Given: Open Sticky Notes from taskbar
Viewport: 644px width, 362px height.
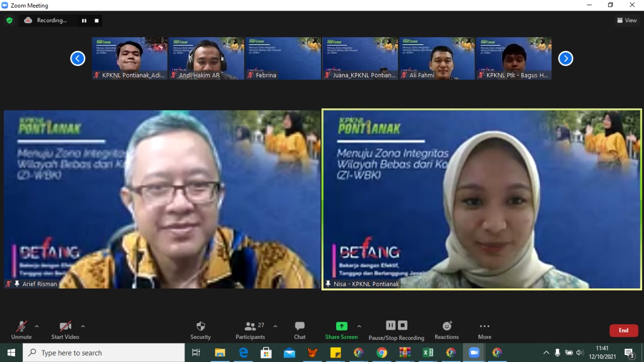Looking at the screenshot, I should point(336,352).
